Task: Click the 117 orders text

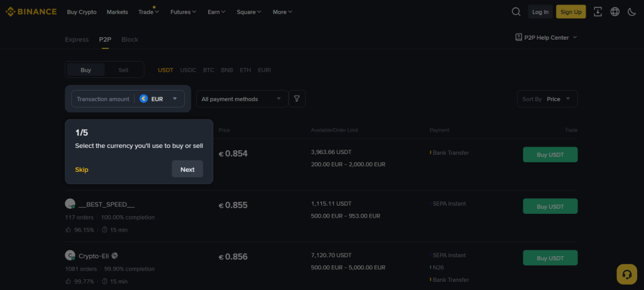Action: coord(79,217)
